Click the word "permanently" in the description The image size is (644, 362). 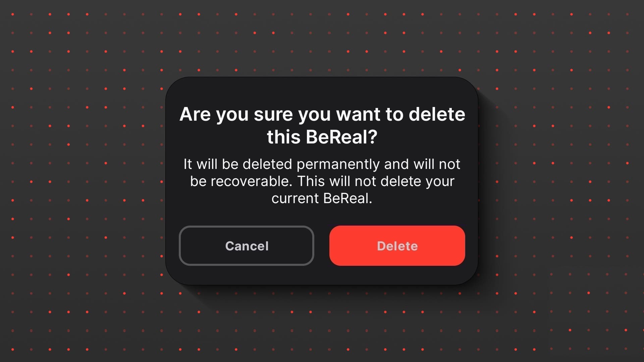click(338, 165)
